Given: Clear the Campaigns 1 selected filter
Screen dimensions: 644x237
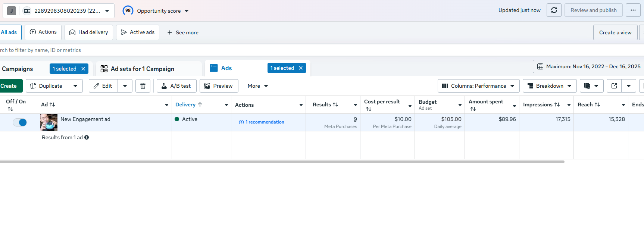Looking at the screenshot, I should pos(83,69).
